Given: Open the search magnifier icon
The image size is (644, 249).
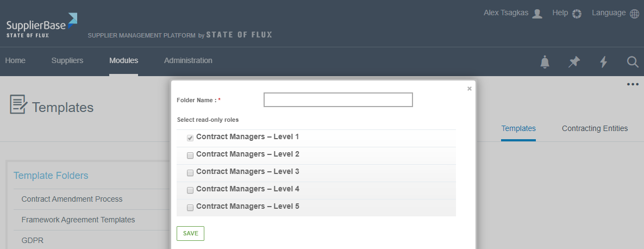Looking at the screenshot, I should [x=632, y=62].
